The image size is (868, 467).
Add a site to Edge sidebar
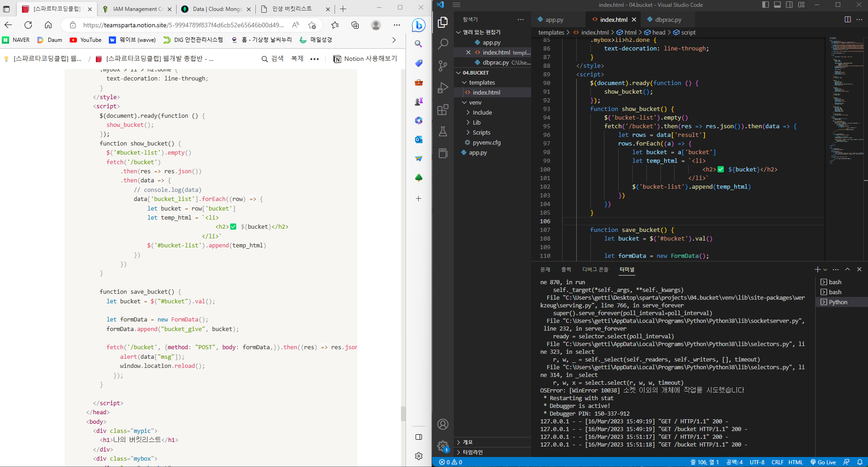point(419,199)
